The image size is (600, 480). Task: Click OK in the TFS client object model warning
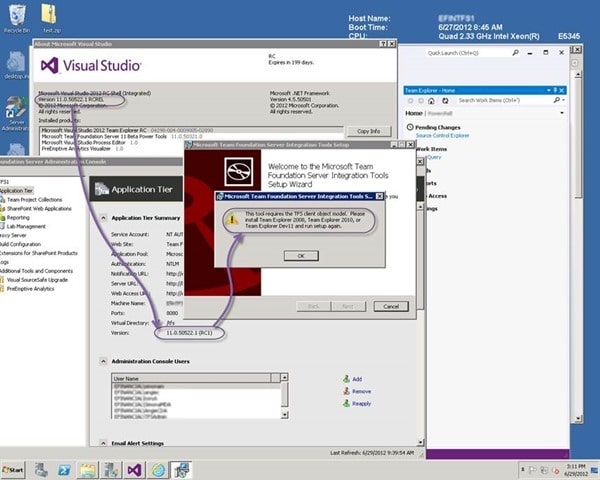tap(301, 256)
